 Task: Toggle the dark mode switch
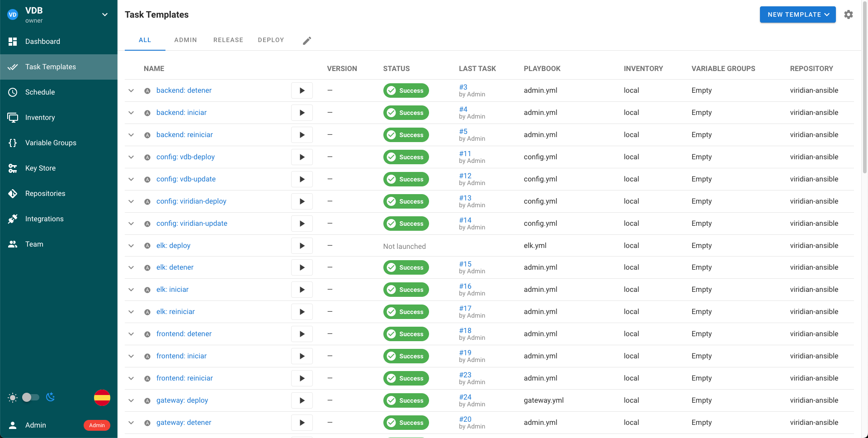click(30, 397)
